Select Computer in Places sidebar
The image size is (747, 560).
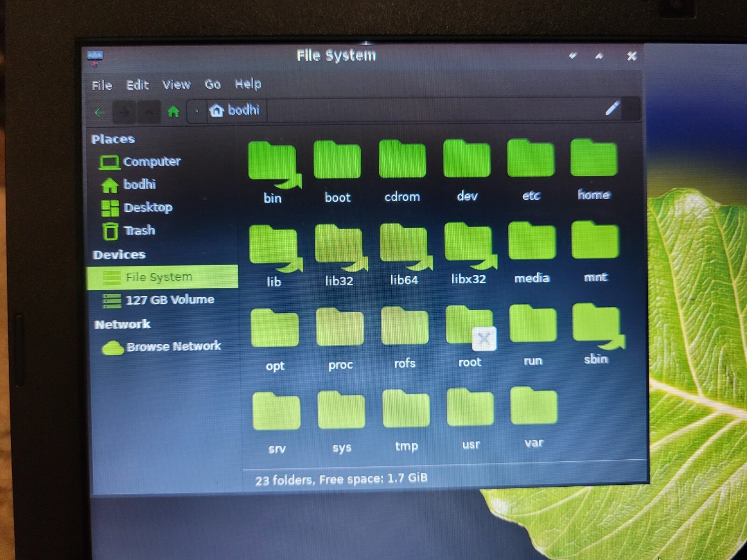[140, 162]
